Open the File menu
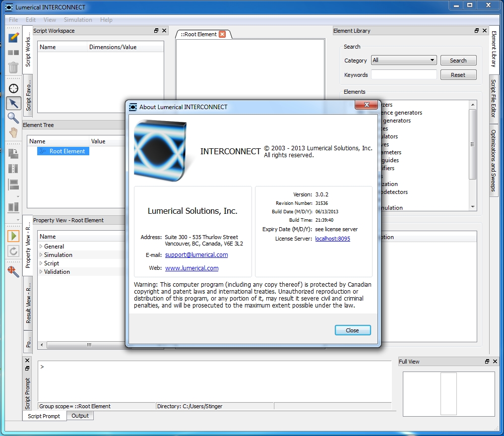This screenshot has width=504, height=436. click(13, 20)
